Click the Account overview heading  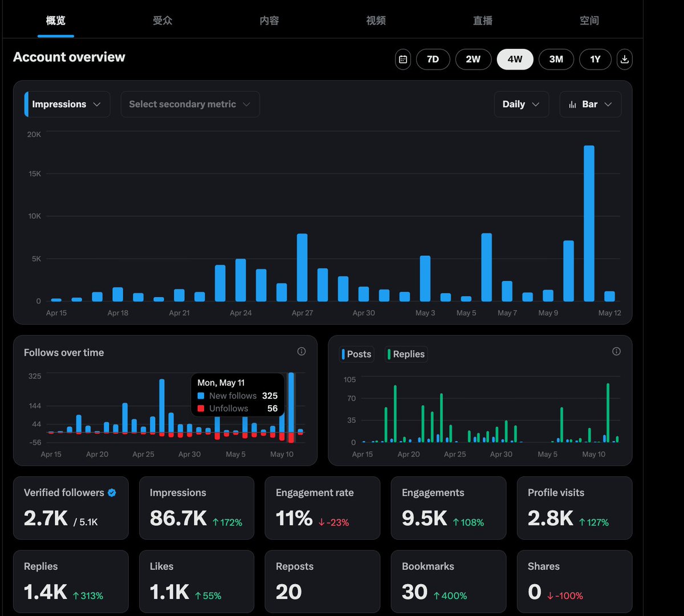coord(69,57)
